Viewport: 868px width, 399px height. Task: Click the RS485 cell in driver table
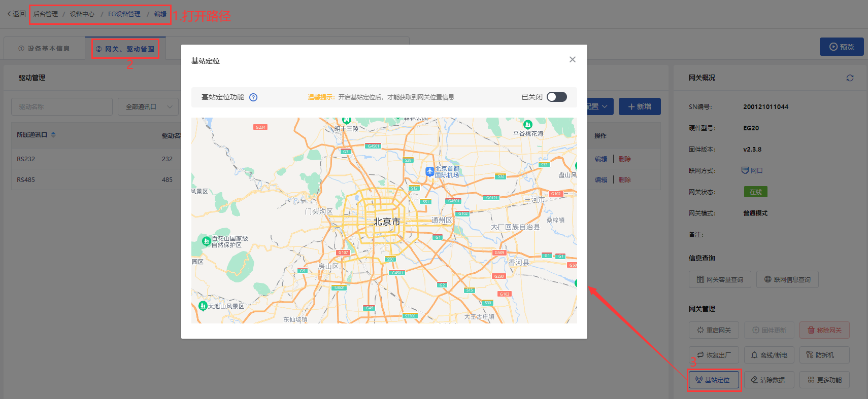click(x=26, y=180)
